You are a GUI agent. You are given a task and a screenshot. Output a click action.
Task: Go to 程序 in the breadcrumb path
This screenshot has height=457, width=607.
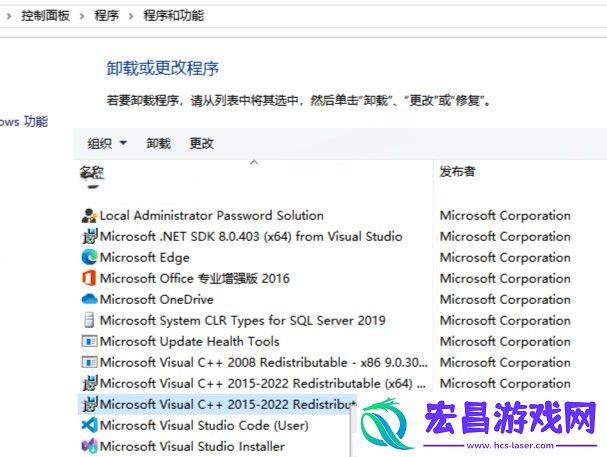106,16
